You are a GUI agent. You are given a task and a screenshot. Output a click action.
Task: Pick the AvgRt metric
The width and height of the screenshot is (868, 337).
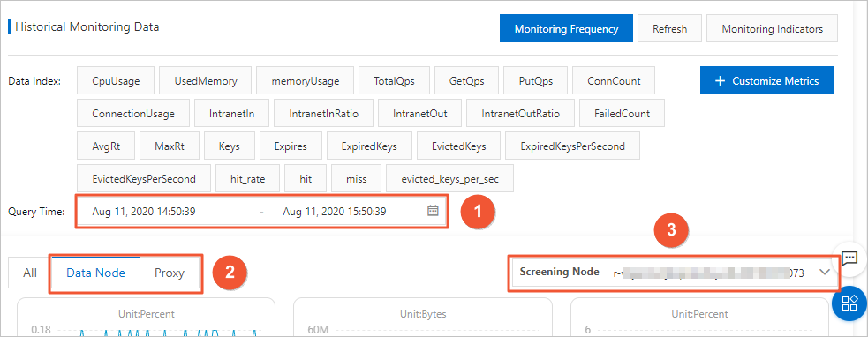[106, 146]
